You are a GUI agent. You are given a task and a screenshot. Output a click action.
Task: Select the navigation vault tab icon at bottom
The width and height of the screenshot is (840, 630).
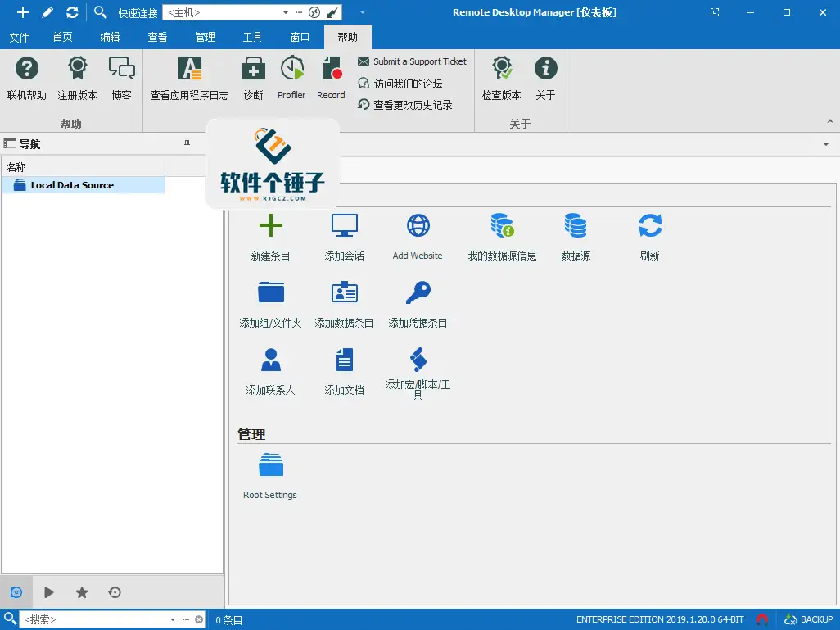point(16,592)
